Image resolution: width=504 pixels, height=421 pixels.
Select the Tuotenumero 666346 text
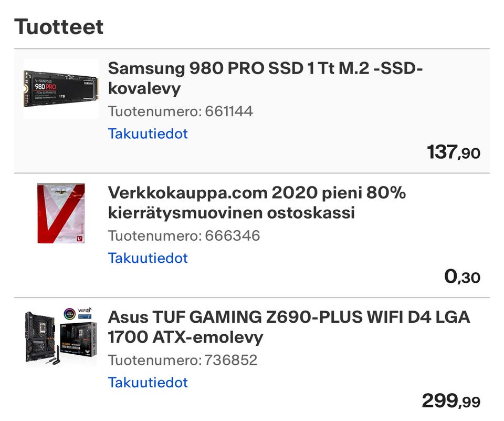pos(184,235)
